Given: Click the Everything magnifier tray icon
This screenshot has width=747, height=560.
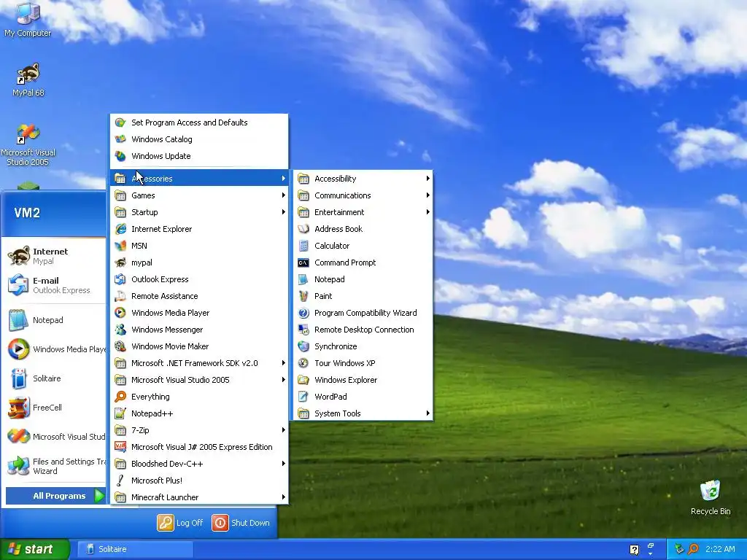Looking at the screenshot, I should (694, 549).
